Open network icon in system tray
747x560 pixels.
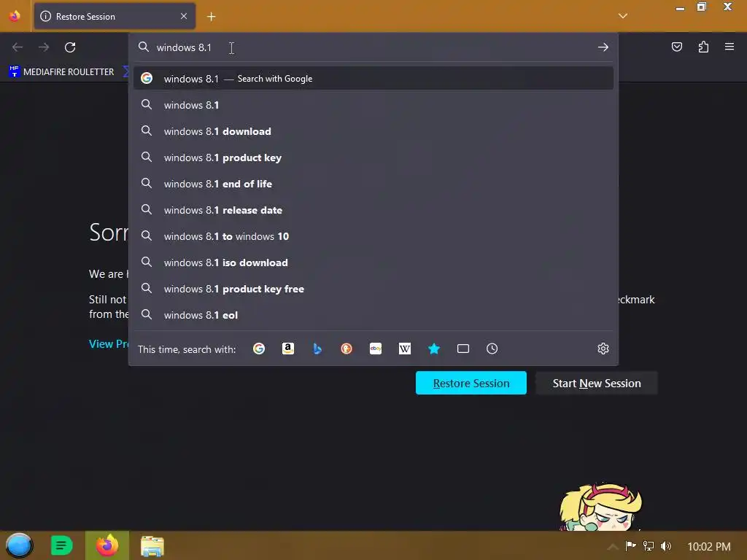pyautogui.click(x=649, y=546)
